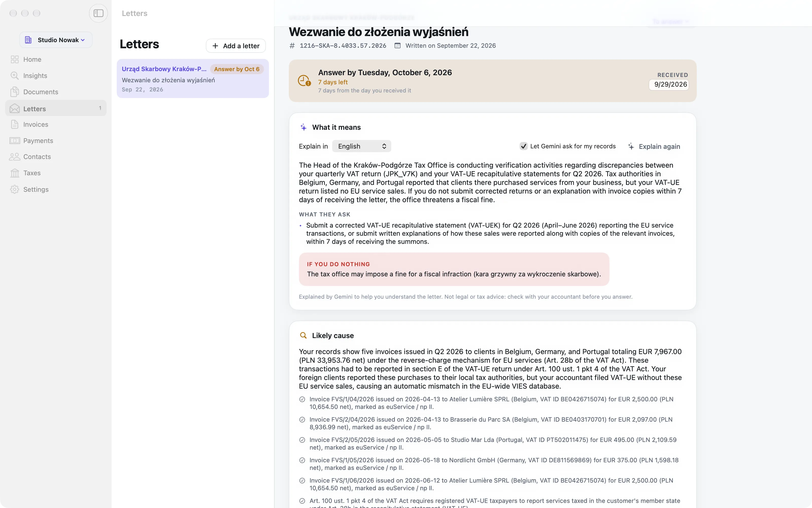Click the Letters envelope icon
The width and height of the screenshot is (812, 508).
coord(14,108)
